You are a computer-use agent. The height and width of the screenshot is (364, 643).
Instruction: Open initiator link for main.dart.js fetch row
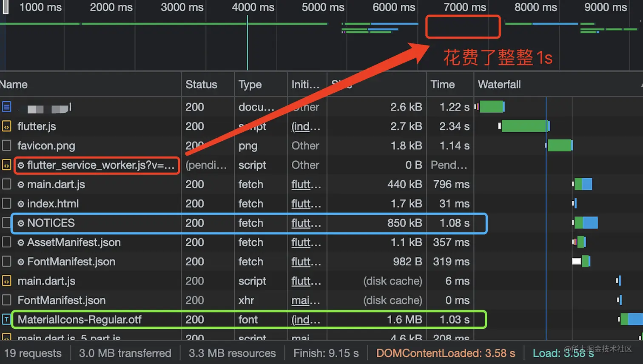306,184
